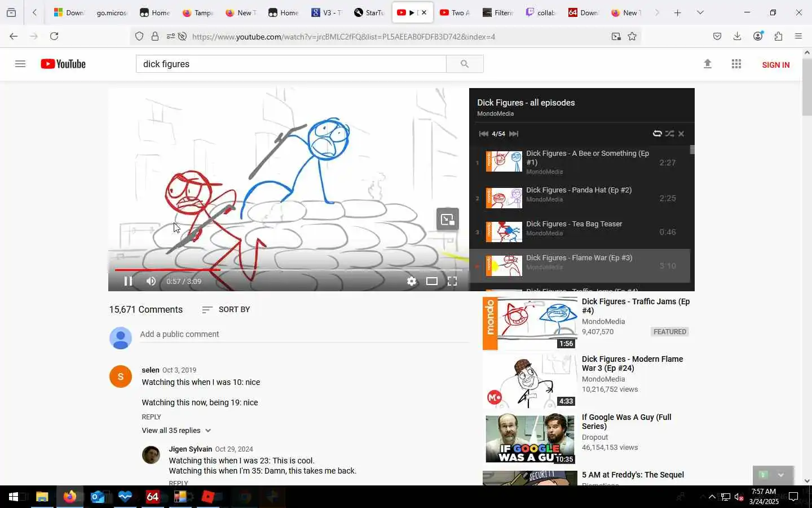Screen dimensions: 812x508
Task: Open miniplayer overlay icon on video
Action: (448, 220)
